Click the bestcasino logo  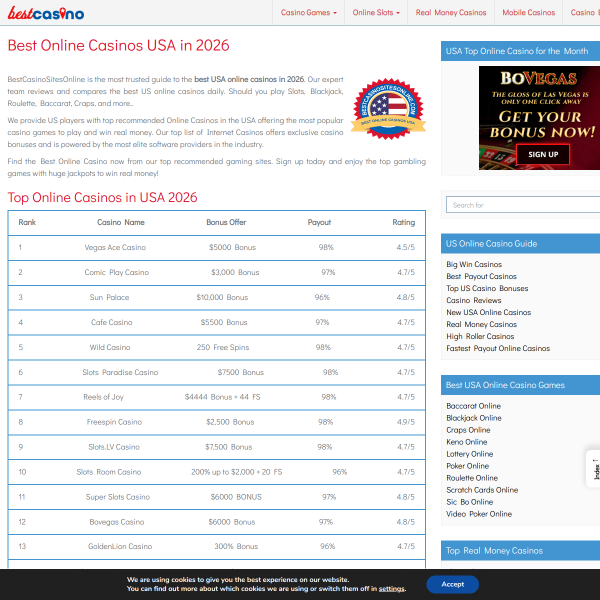pyautogui.click(x=46, y=13)
